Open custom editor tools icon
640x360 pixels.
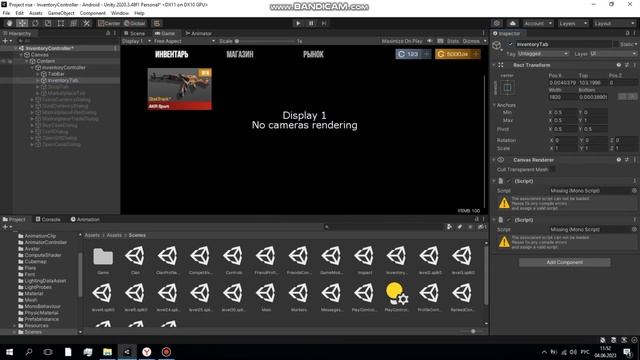pyautogui.click(x=87, y=23)
